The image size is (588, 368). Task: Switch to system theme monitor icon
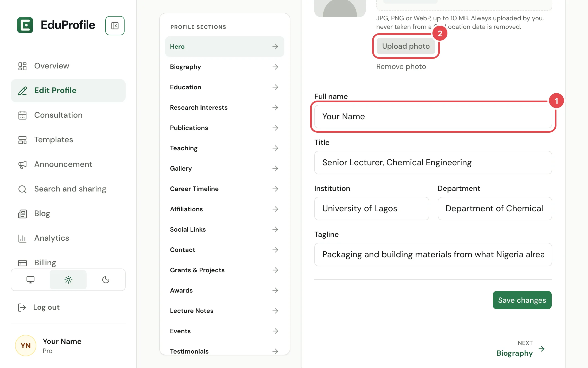point(30,280)
